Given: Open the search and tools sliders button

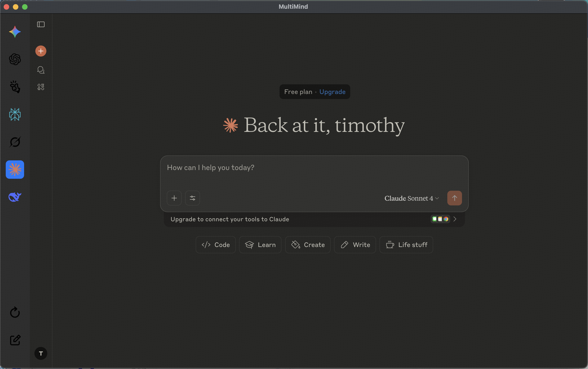Looking at the screenshot, I should pyautogui.click(x=192, y=198).
